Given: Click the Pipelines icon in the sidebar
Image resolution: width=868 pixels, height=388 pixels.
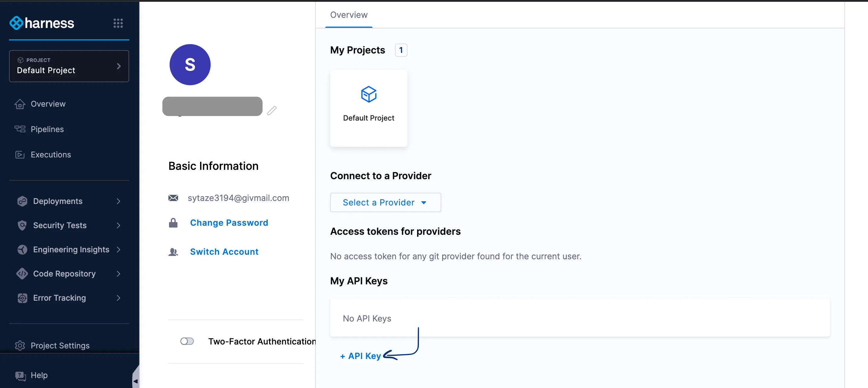Looking at the screenshot, I should click(20, 129).
